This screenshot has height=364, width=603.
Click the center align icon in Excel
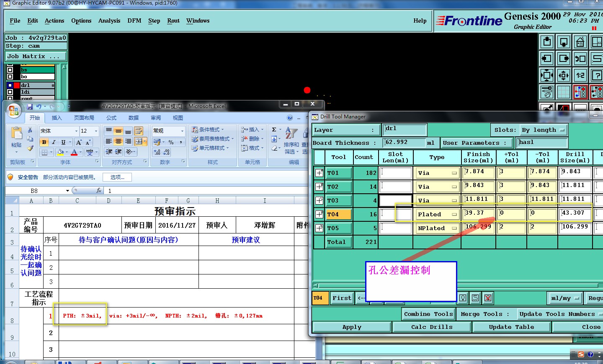pos(119,141)
